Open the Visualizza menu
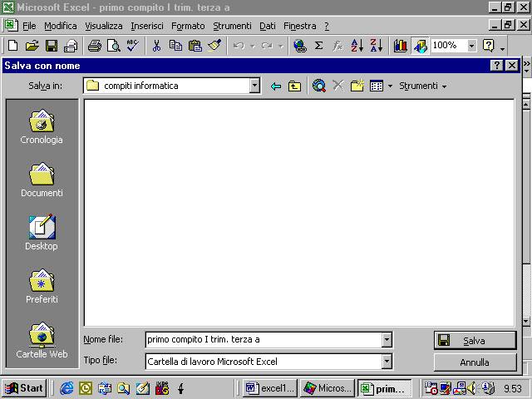This screenshot has width=532, height=399. pyautogui.click(x=103, y=26)
